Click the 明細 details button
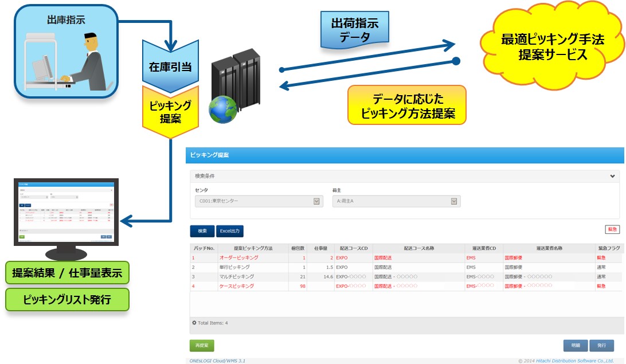 [x=575, y=346]
